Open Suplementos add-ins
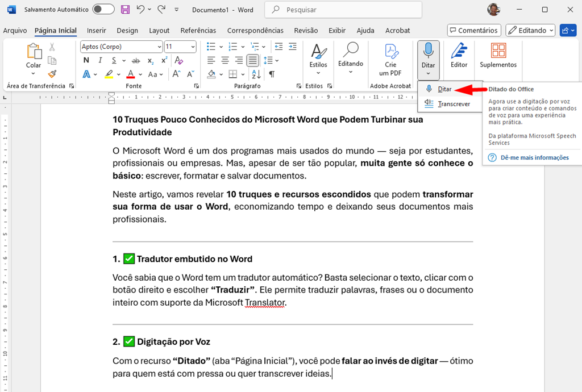Screen dimensions: 582x392 (x=498, y=56)
